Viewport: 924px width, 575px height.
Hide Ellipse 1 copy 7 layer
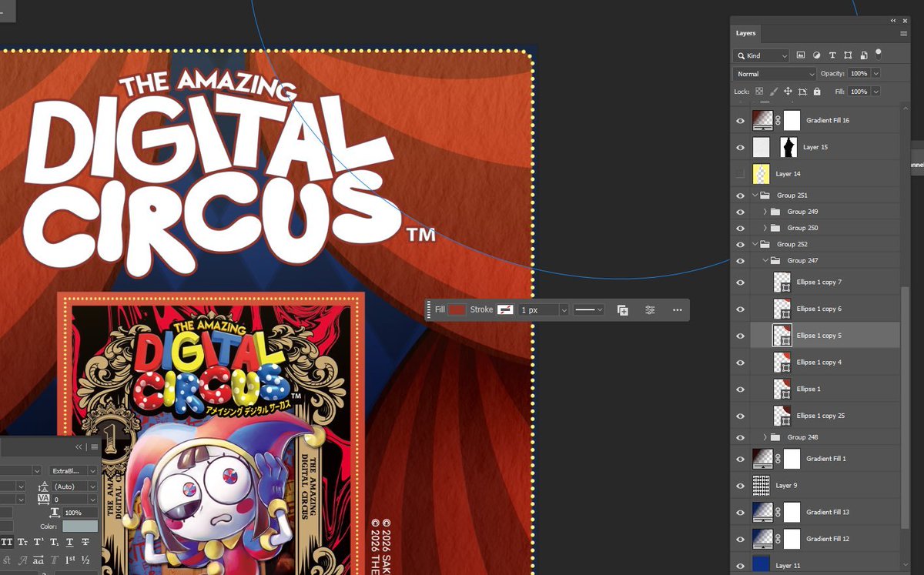point(740,282)
